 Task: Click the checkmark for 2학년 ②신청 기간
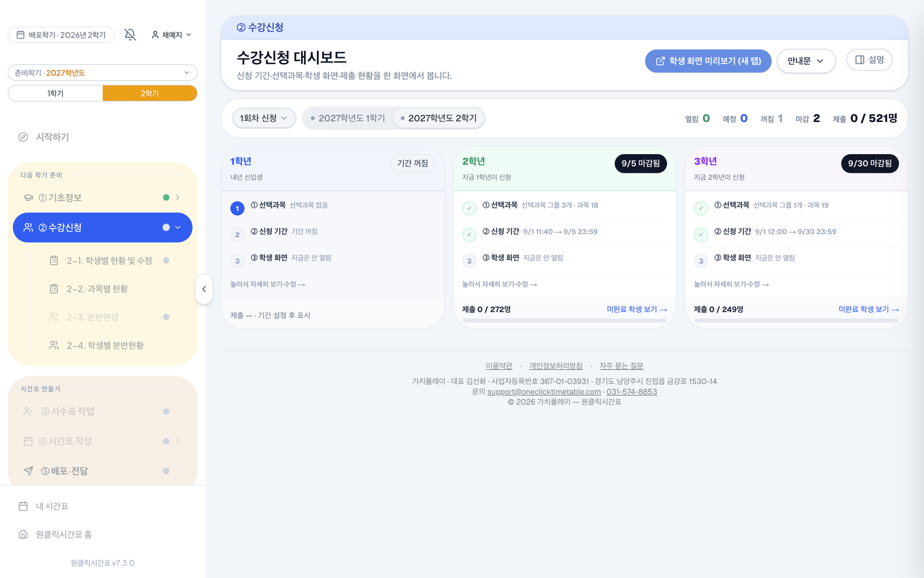469,234
